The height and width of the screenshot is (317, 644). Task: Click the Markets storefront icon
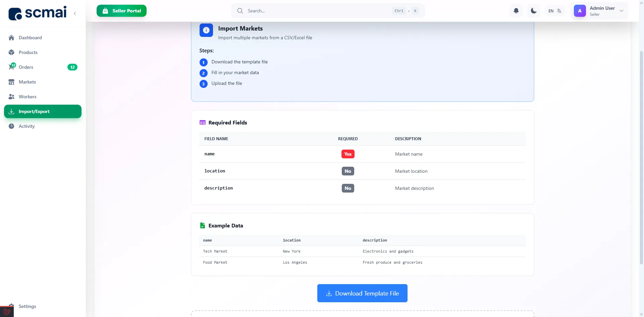(11, 82)
